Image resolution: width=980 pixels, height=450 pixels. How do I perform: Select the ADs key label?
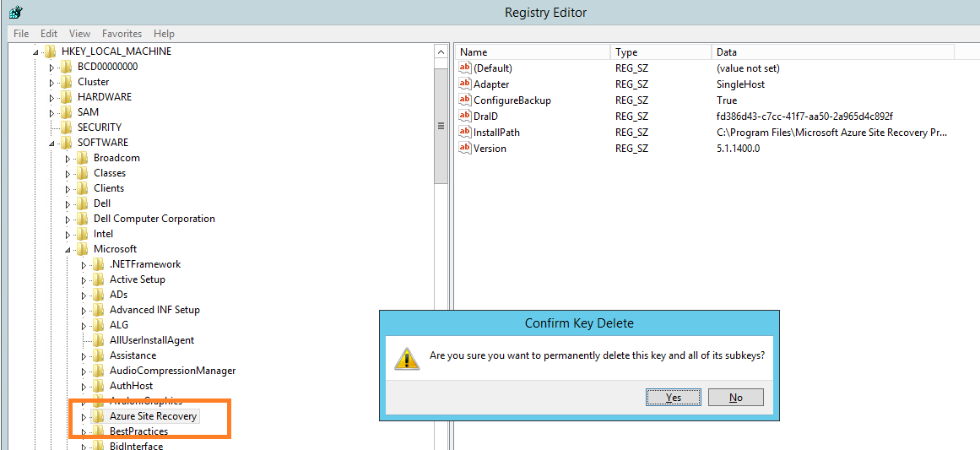click(x=118, y=295)
